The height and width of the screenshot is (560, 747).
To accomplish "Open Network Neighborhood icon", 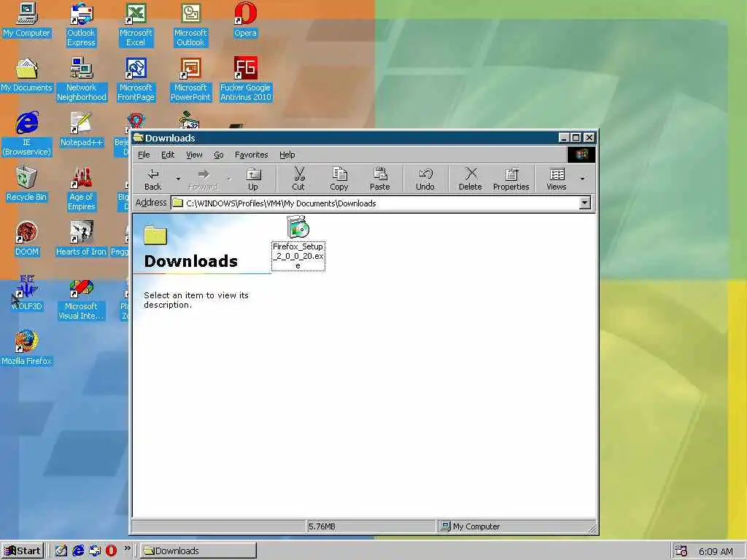I will pos(82,79).
